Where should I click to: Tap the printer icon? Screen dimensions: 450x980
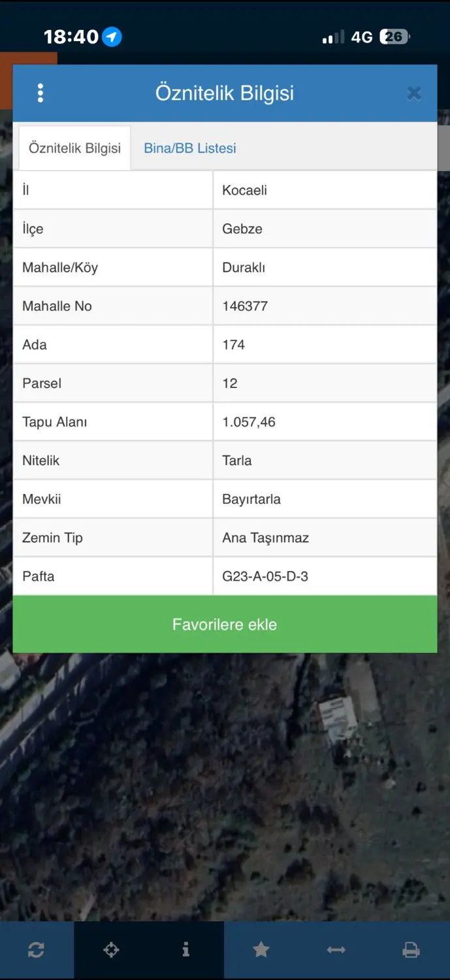tap(411, 950)
